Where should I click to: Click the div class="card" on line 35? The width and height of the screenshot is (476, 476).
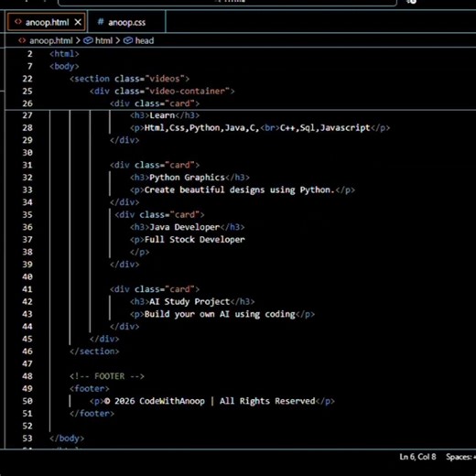[x=159, y=215]
